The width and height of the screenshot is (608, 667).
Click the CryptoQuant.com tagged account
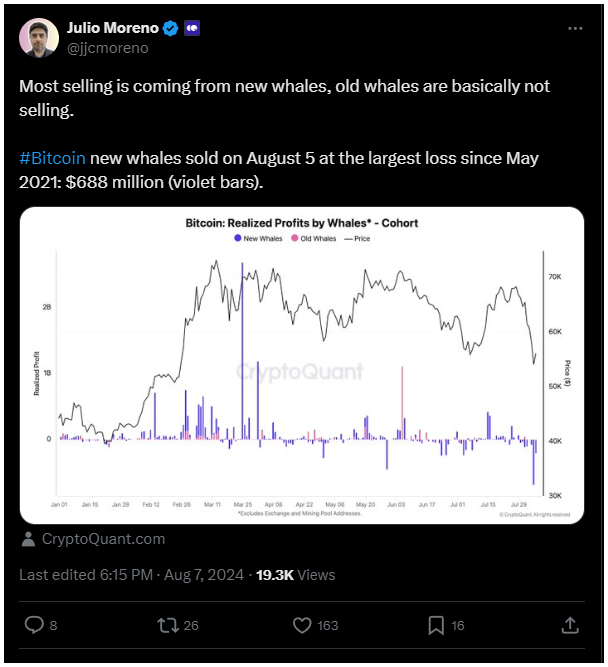[x=103, y=539]
